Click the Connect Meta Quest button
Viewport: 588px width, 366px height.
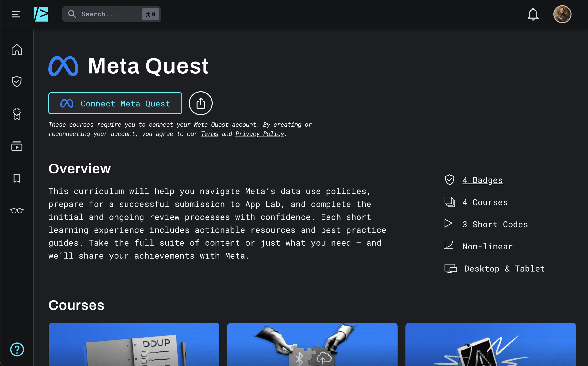click(115, 103)
